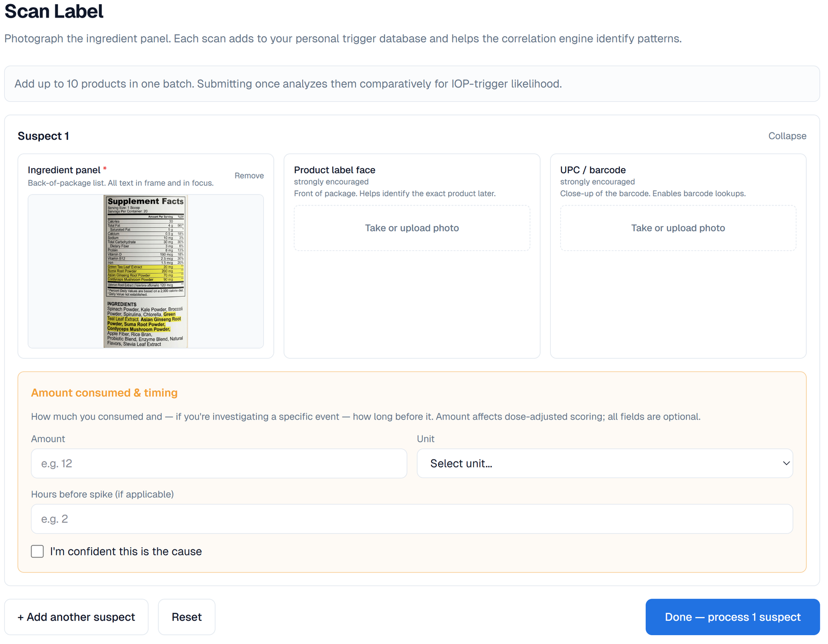Focus the Amount input field
Screen dimensions: 828x644
coord(219,463)
